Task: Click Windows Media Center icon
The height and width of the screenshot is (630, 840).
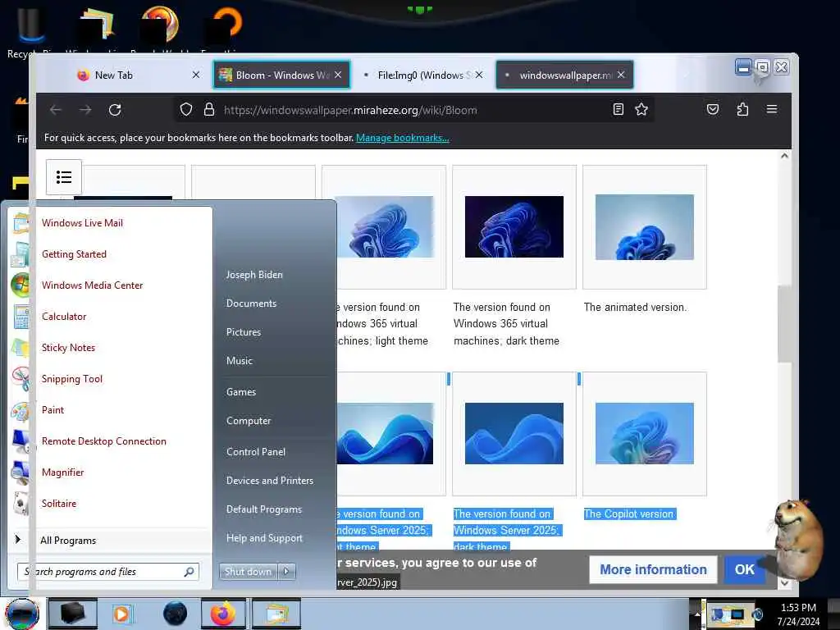Action: 21,285
